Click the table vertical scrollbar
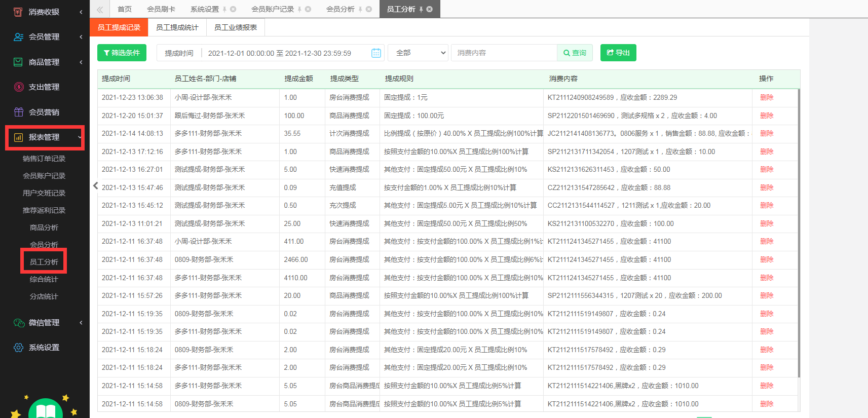This screenshot has height=418, width=868. tap(799, 233)
